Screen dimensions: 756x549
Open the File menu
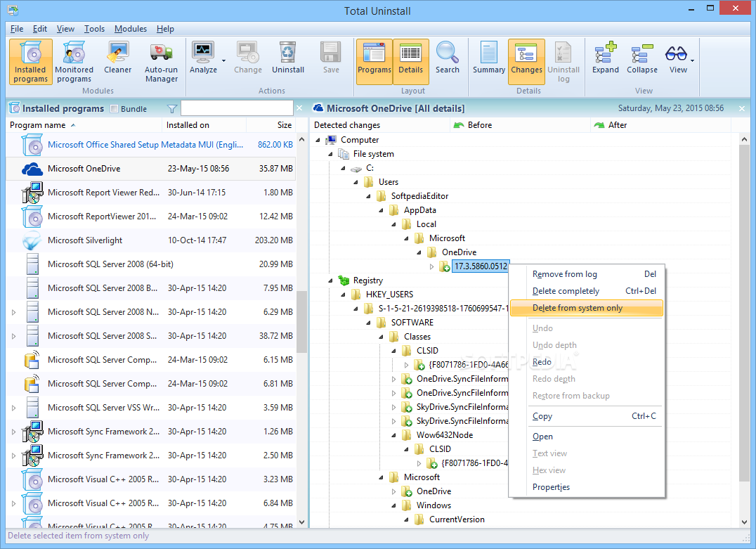17,29
